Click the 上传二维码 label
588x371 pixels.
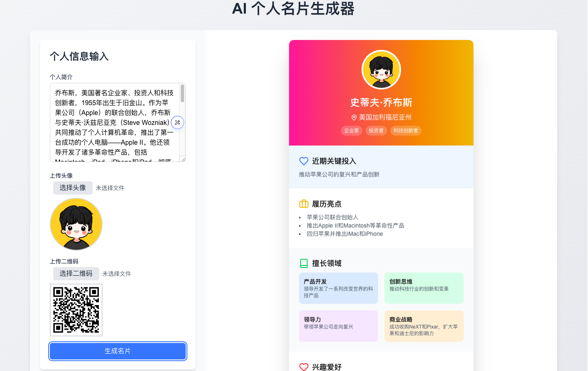[64, 261]
